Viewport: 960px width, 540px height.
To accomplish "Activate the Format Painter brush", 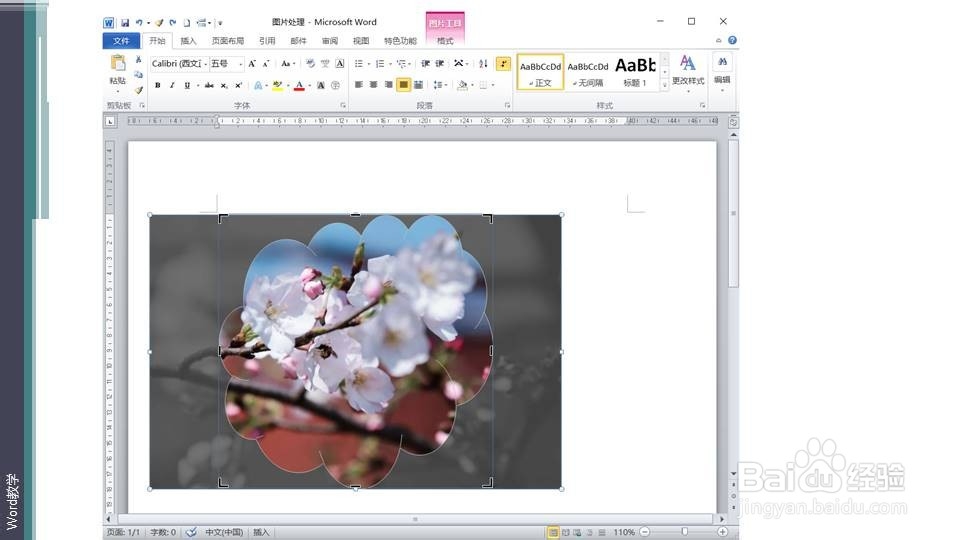I will pos(138,89).
